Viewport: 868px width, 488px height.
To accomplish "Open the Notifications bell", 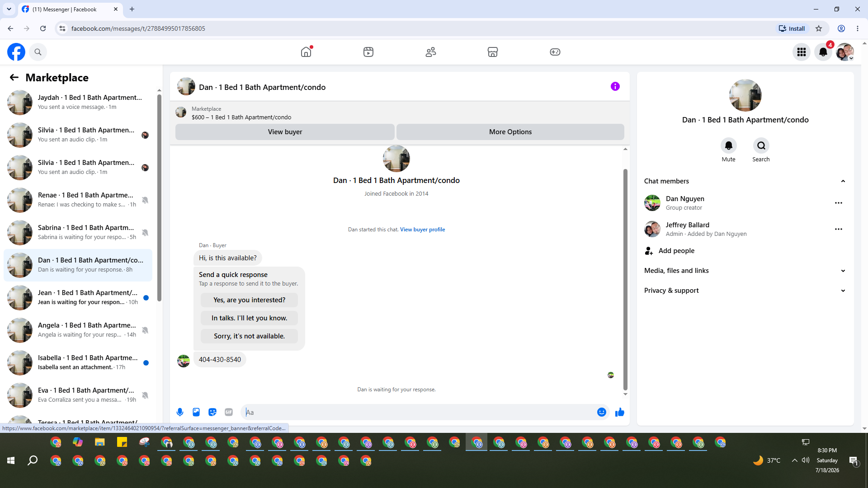I will 823,52.
